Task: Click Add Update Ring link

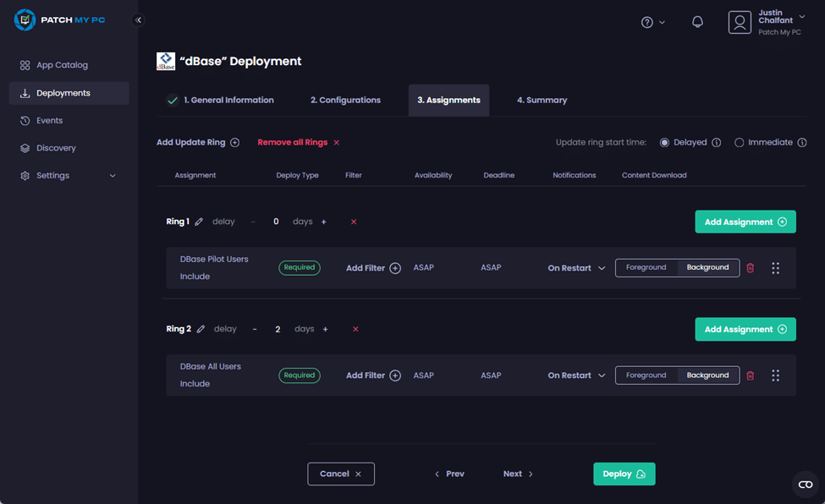Action: click(x=198, y=143)
